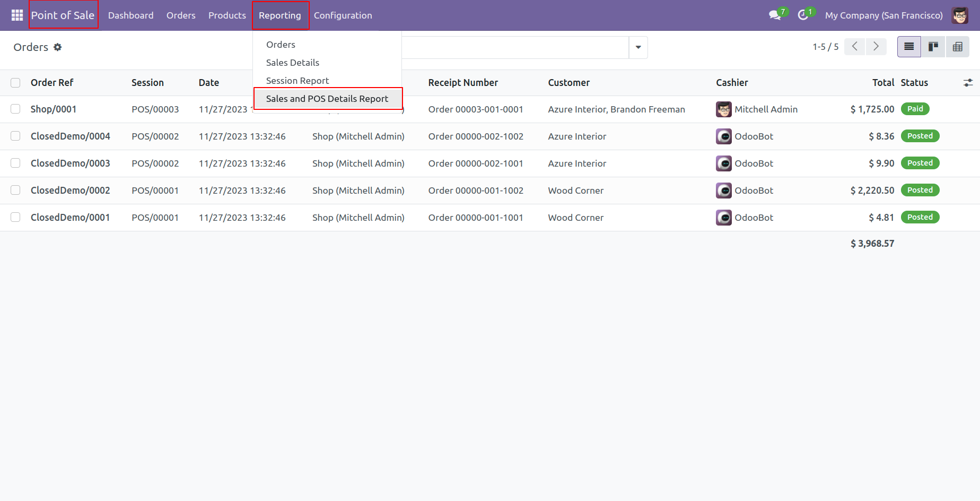Sort by Status column header

tap(914, 83)
